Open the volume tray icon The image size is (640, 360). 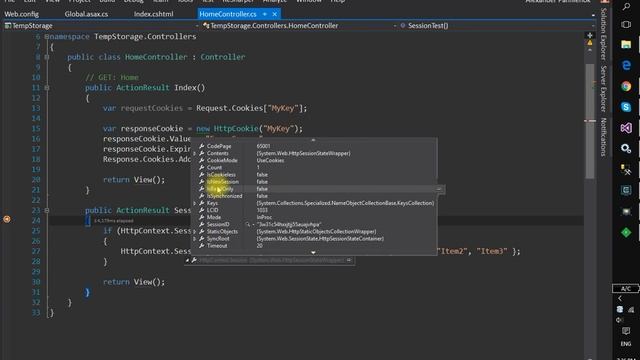(620, 320)
